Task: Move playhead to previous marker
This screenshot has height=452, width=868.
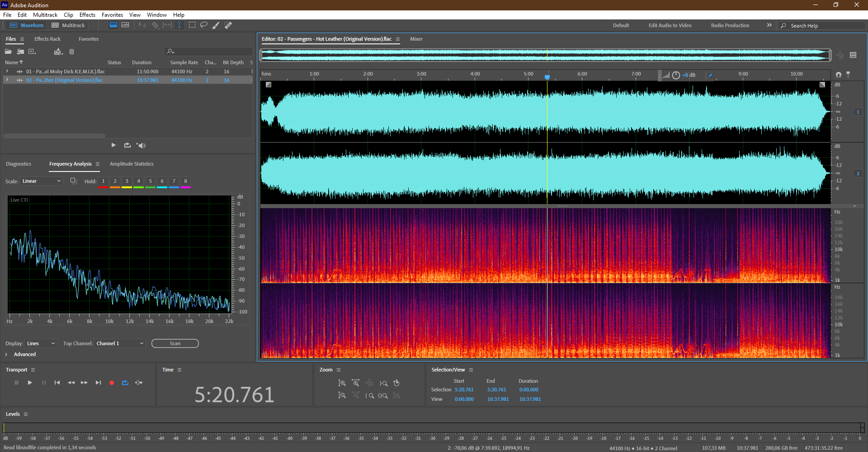Action: (x=57, y=383)
